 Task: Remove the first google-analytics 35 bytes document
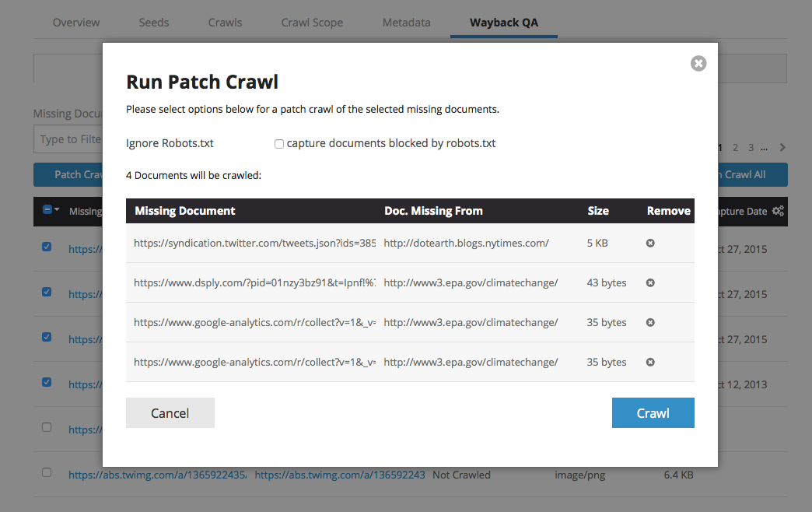[x=650, y=322]
